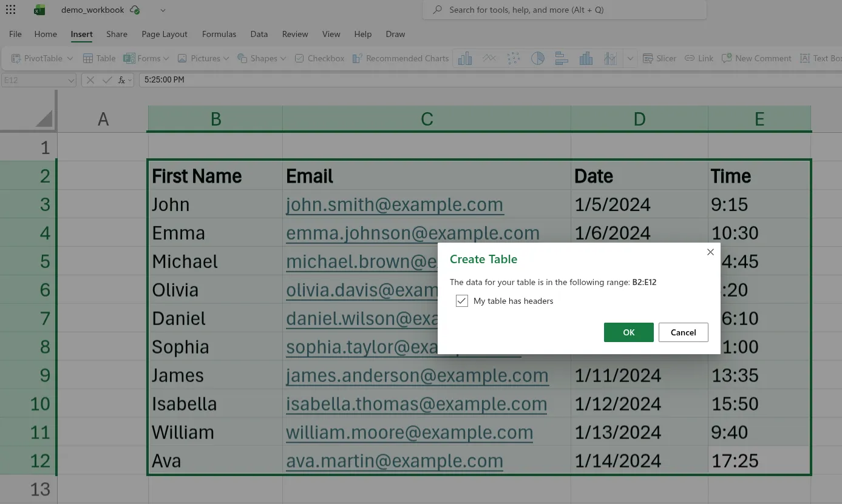842x504 pixels.
Task: Open the Page Layout tab
Action: click(x=165, y=34)
